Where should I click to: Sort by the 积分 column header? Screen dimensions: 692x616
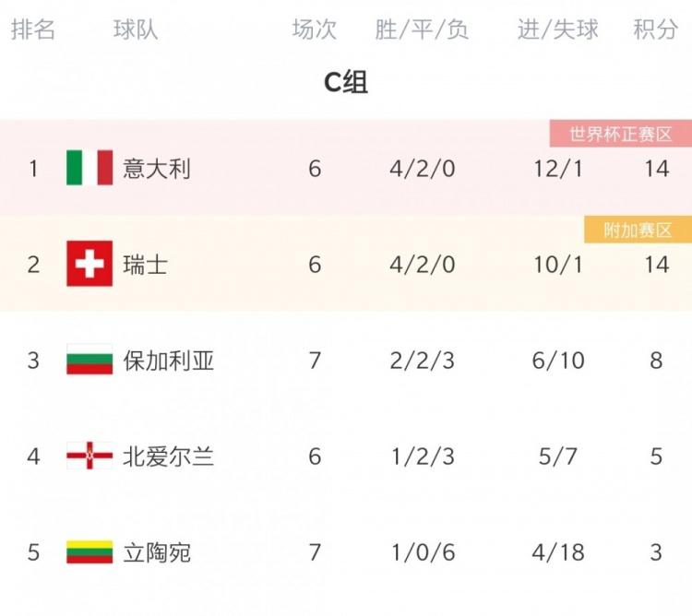pyautogui.click(x=656, y=30)
